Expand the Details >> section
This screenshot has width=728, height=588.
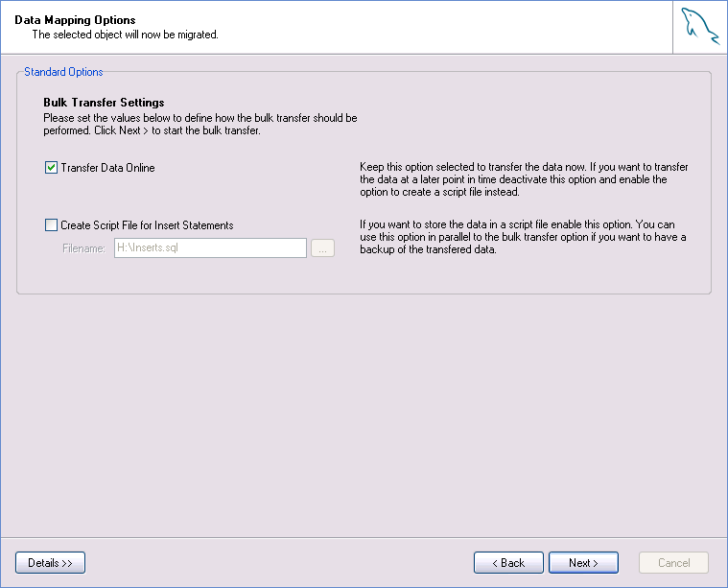click(50, 563)
